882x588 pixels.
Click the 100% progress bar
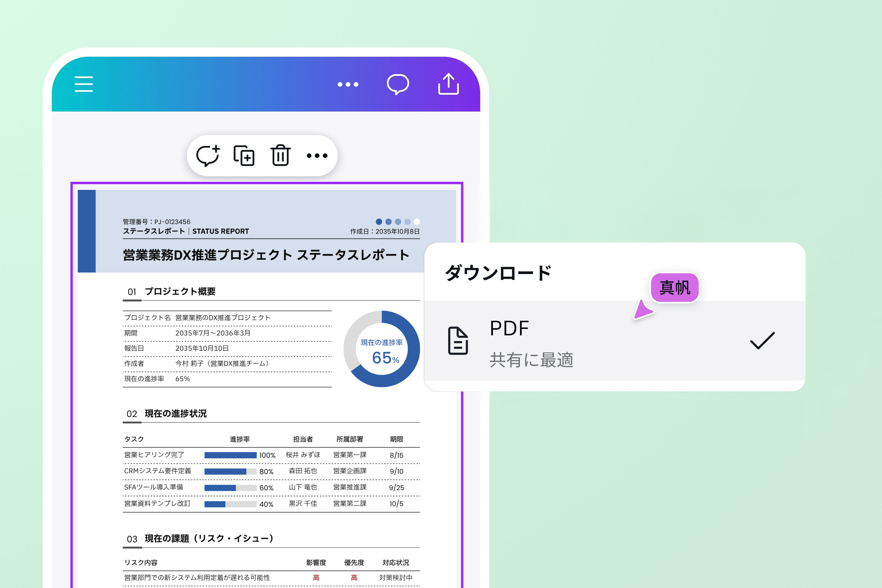(231, 455)
